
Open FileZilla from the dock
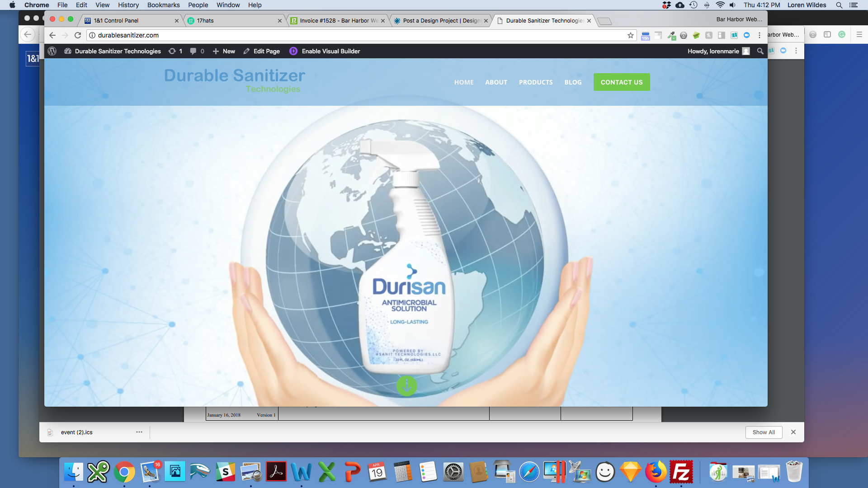click(x=681, y=472)
